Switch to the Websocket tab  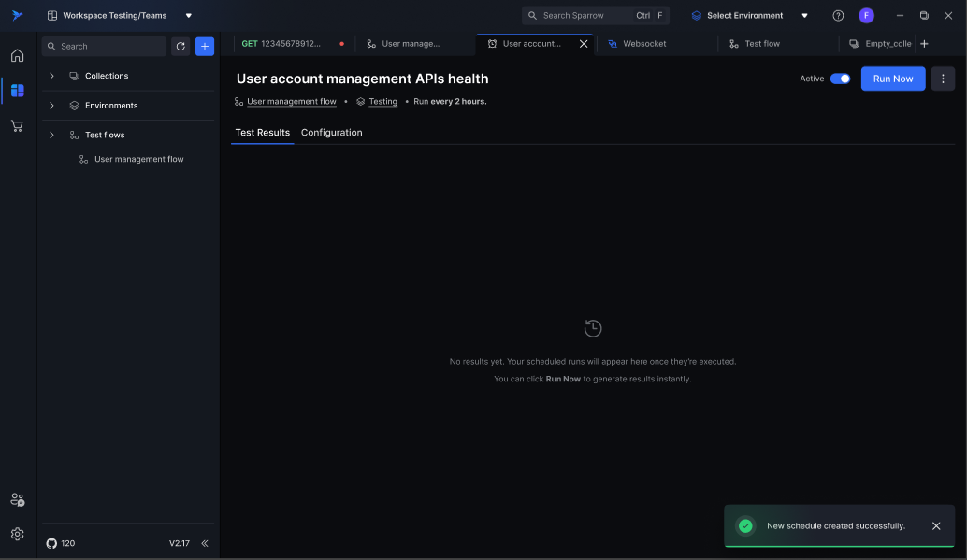[644, 44]
